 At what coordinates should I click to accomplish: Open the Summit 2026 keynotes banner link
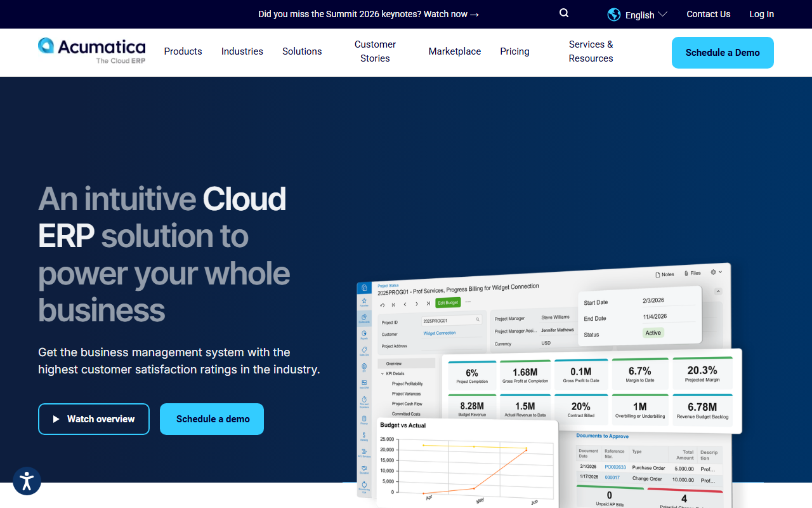coord(369,14)
